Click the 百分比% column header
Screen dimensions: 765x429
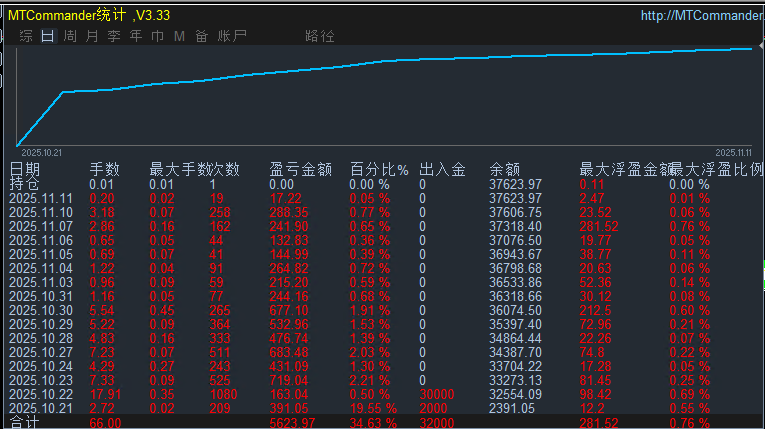point(379,170)
